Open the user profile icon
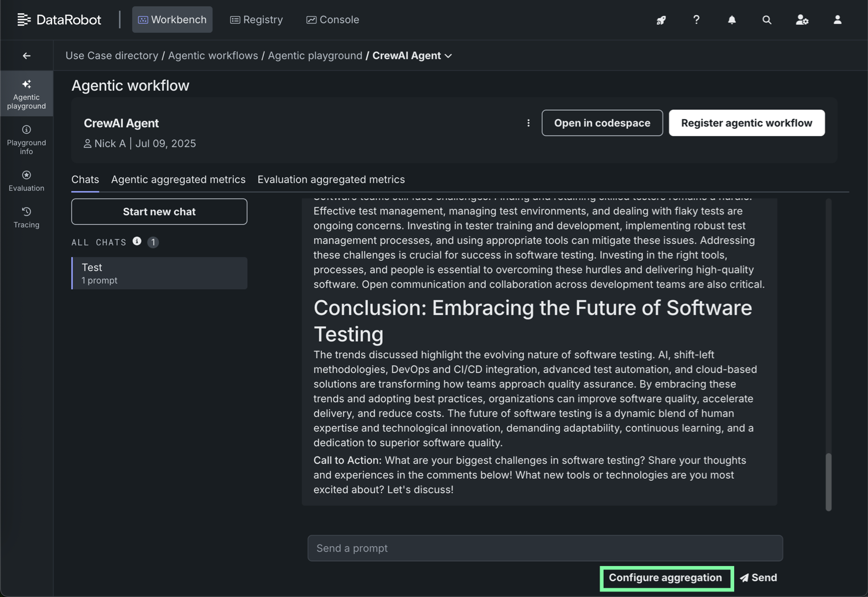This screenshot has height=597, width=868. [x=837, y=20]
